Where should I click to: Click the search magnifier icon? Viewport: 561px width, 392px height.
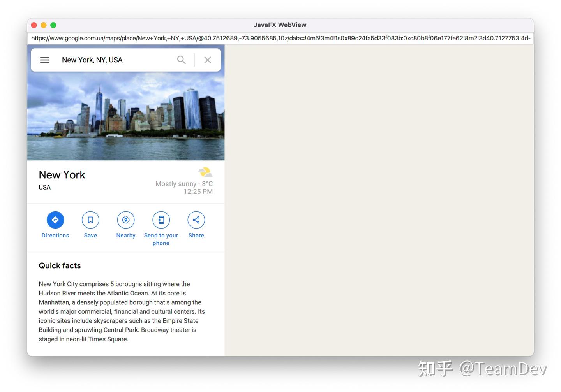(181, 60)
